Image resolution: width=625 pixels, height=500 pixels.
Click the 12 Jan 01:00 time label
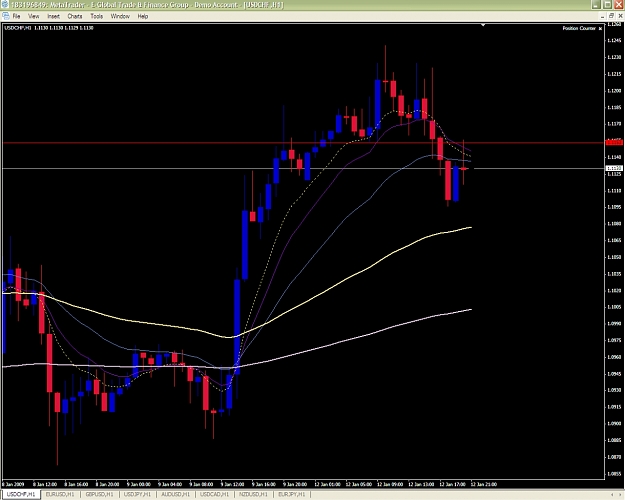(x=328, y=484)
